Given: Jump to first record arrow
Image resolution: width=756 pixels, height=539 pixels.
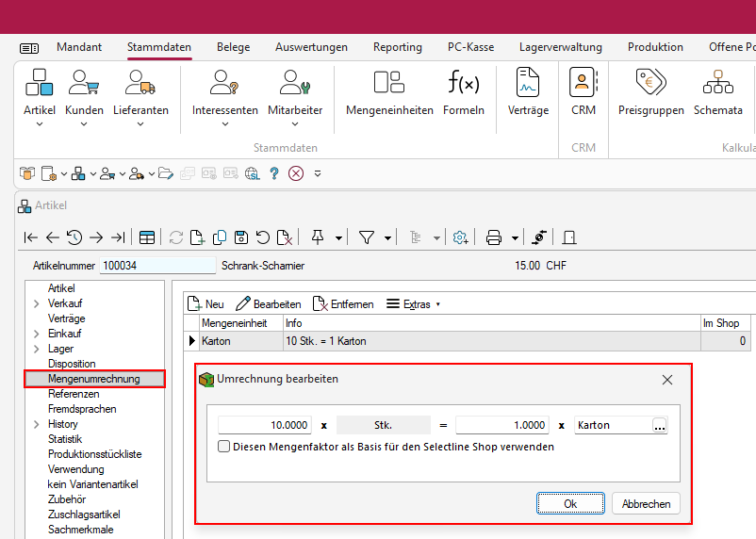Looking at the screenshot, I should (30, 237).
